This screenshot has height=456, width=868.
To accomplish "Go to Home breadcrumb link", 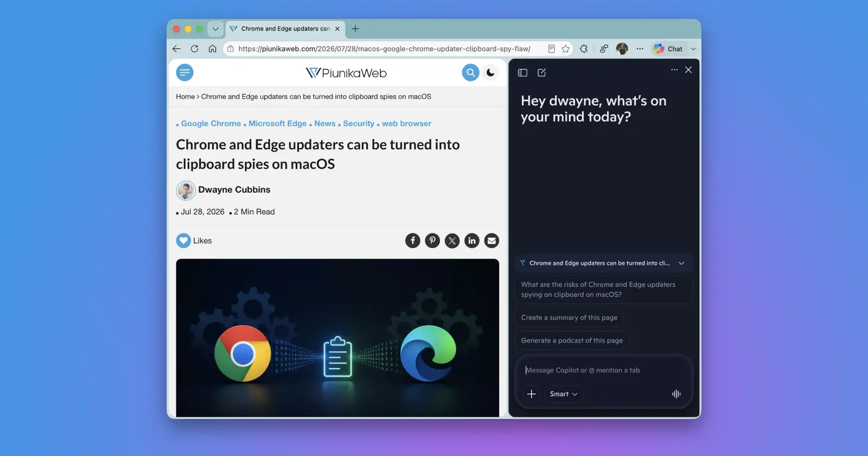I will click(x=185, y=97).
